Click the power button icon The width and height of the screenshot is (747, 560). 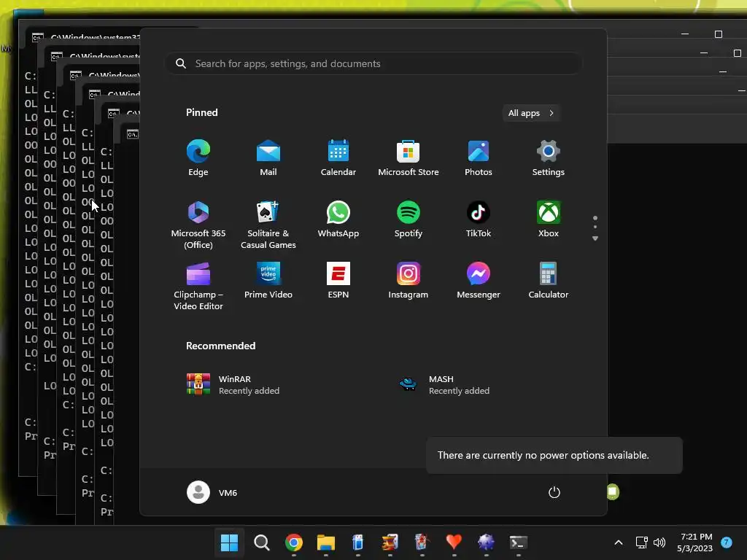point(554,492)
